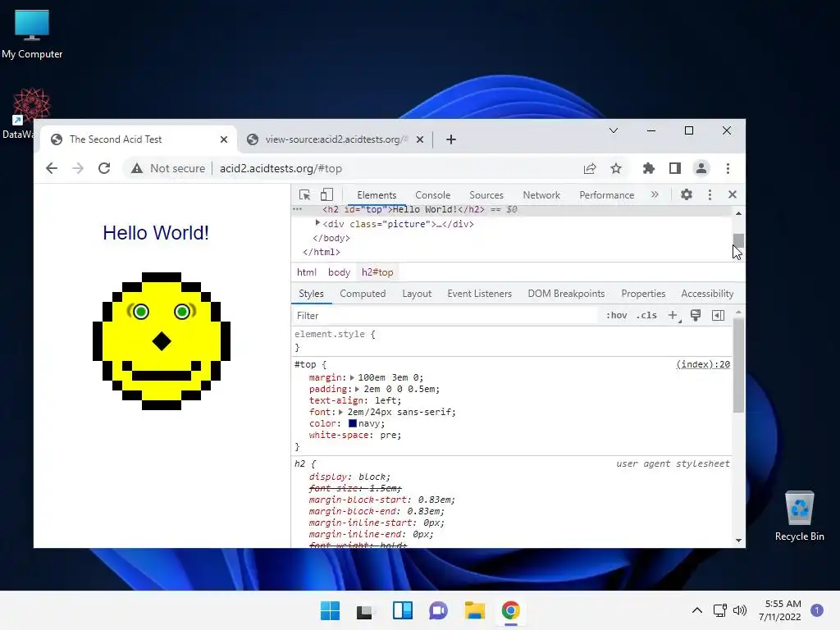
Task: Open DOM Breakpoints pane
Action: point(566,294)
